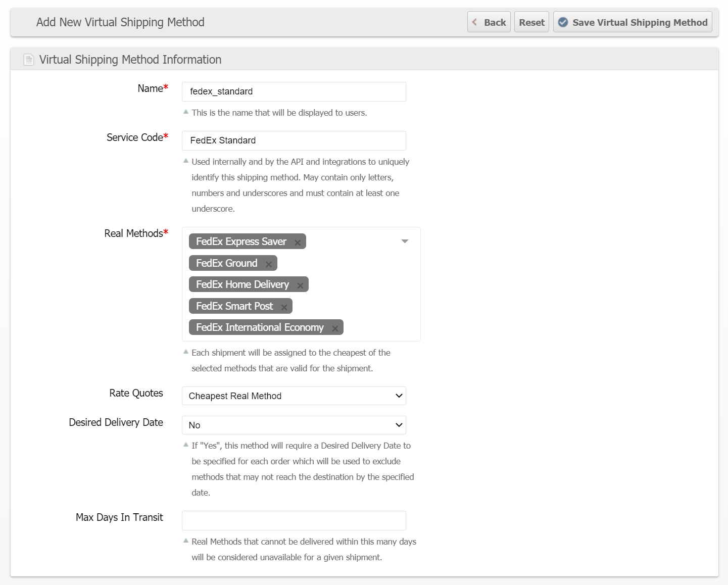The width and height of the screenshot is (728, 585).
Task: Click into the Name text field
Action: click(x=294, y=91)
